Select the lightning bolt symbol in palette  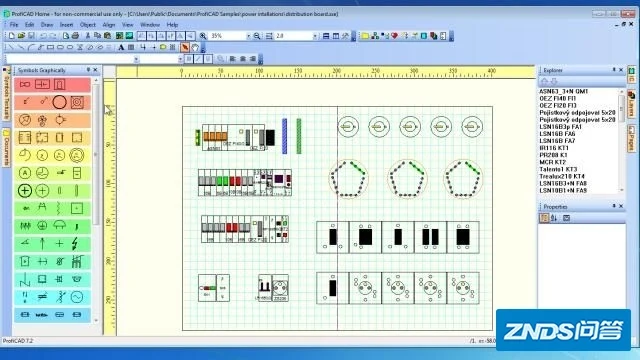76,244
